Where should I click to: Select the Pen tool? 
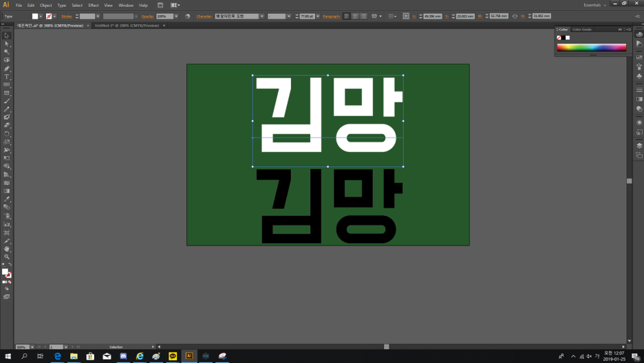(x=7, y=69)
